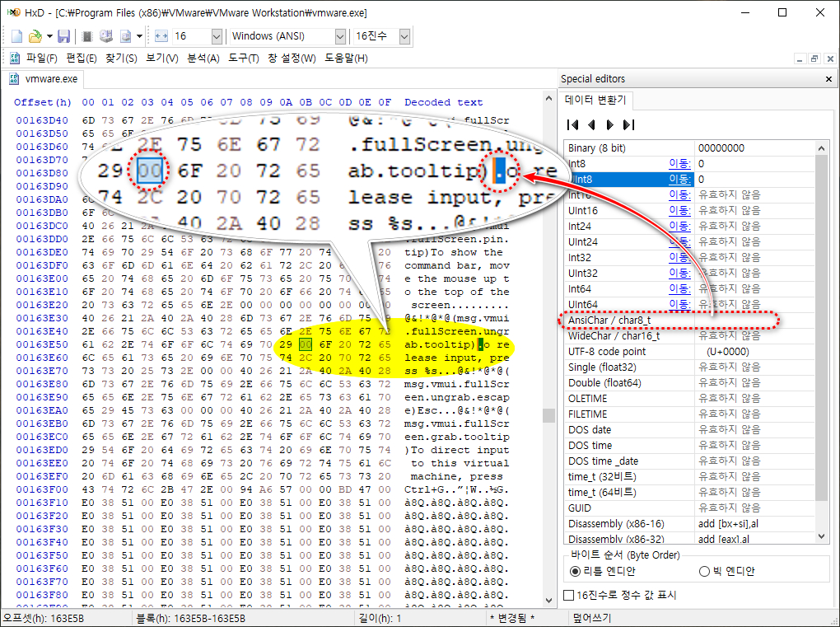Open the bytes per row dropdown showing 16
This screenshot has width=840, height=627.
tap(217, 36)
